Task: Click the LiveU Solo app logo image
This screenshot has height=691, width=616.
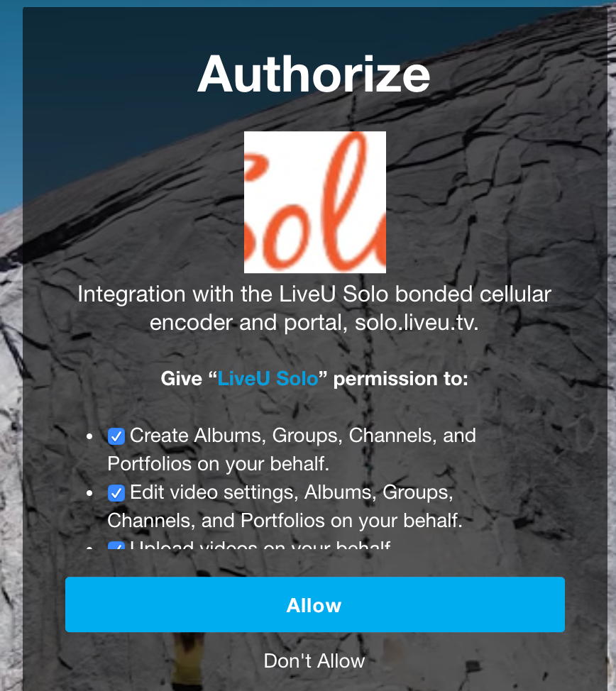Action: [315, 202]
